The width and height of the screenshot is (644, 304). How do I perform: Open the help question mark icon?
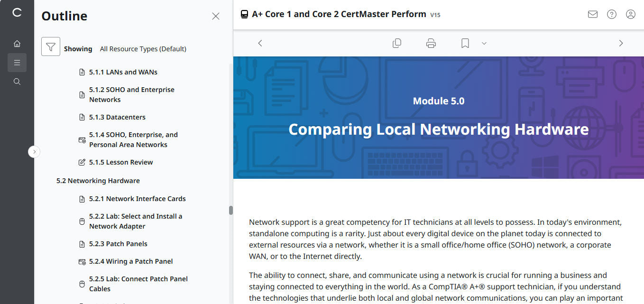point(611,14)
